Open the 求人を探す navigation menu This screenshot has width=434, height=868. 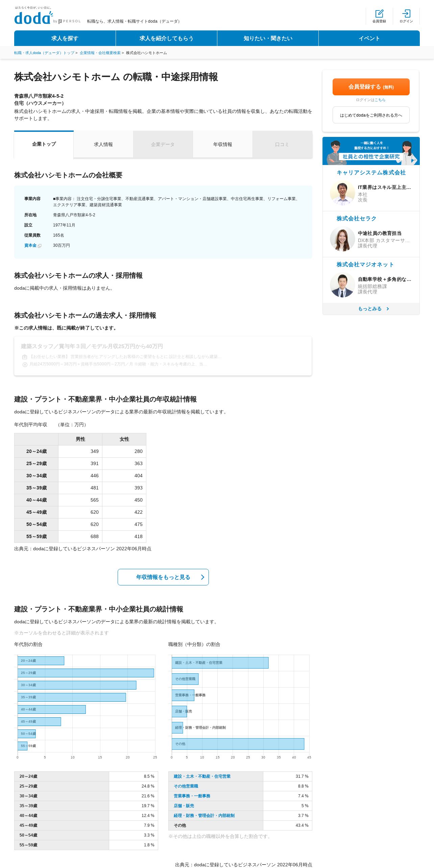(x=65, y=38)
